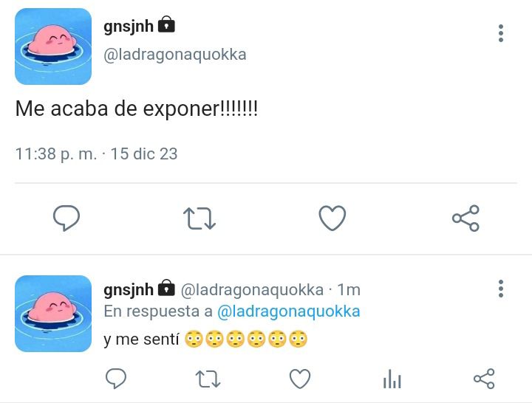This screenshot has height=403, width=532.
Task: Open the main tweet's profile picture
Action: click(53, 46)
